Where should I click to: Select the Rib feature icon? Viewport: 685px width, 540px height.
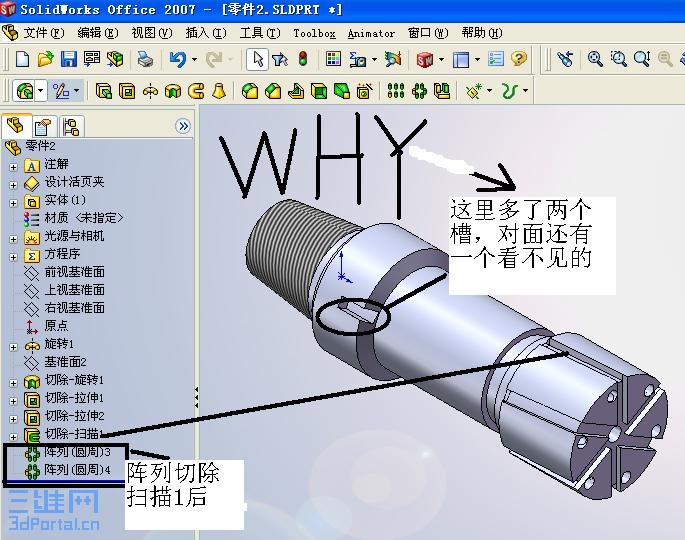coord(296,91)
